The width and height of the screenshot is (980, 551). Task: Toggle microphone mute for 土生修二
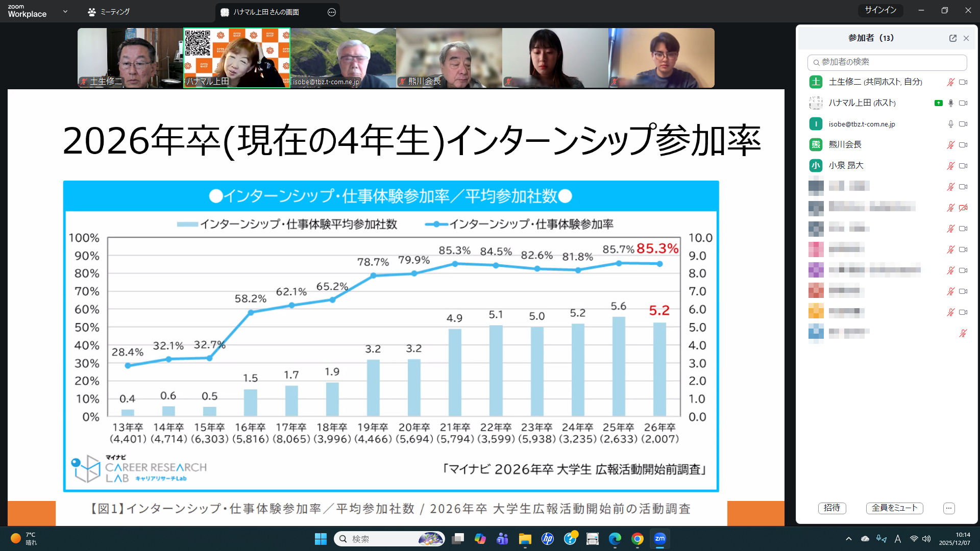(x=950, y=82)
